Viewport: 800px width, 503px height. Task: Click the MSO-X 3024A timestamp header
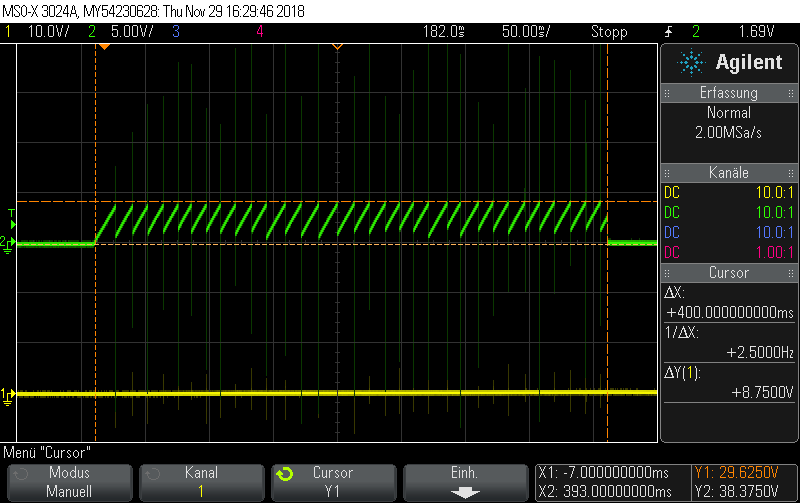153,11
